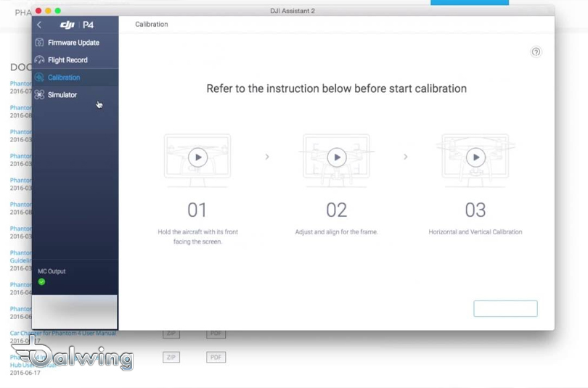The width and height of the screenshot is (588, 388).
Task: Open the Car Charger for Phantom 4 link
Action: 63,334
